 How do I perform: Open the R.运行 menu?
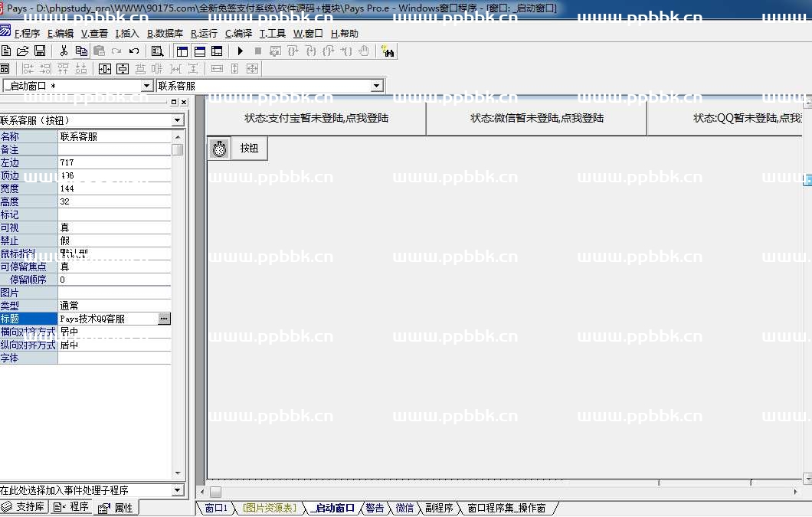pyautogui.click(x=204, y=34)
